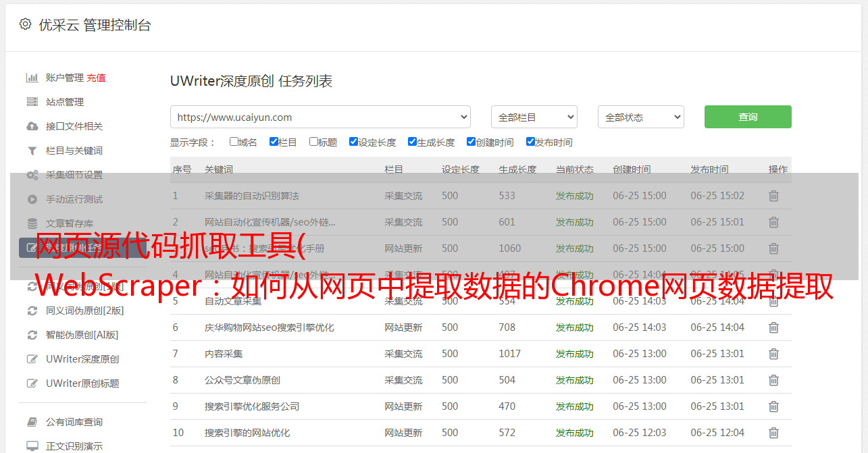The image size is (868, 453).
Task: Click the UWriter深度原创 任务列表 heading
Action: tap(251, 81)
